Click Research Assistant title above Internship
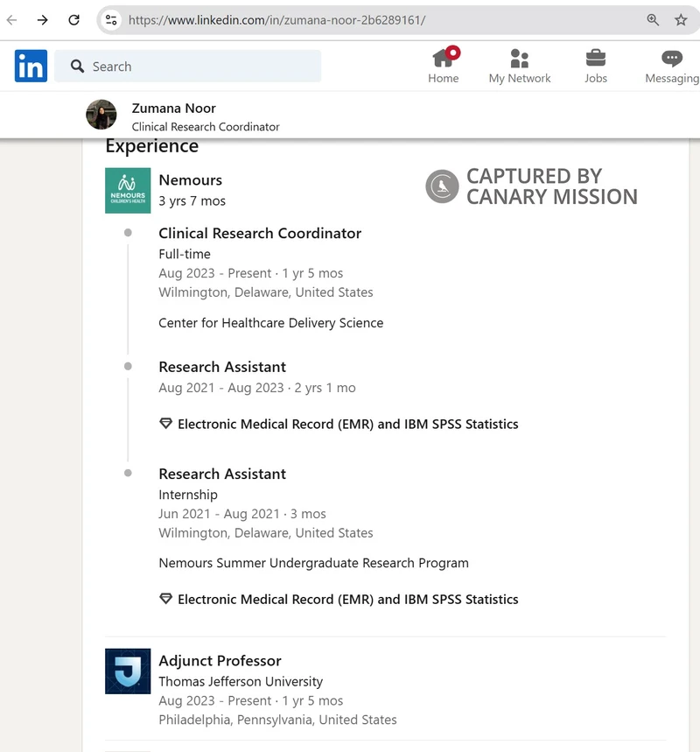This screenshot has width=700, height=752. 222,474
